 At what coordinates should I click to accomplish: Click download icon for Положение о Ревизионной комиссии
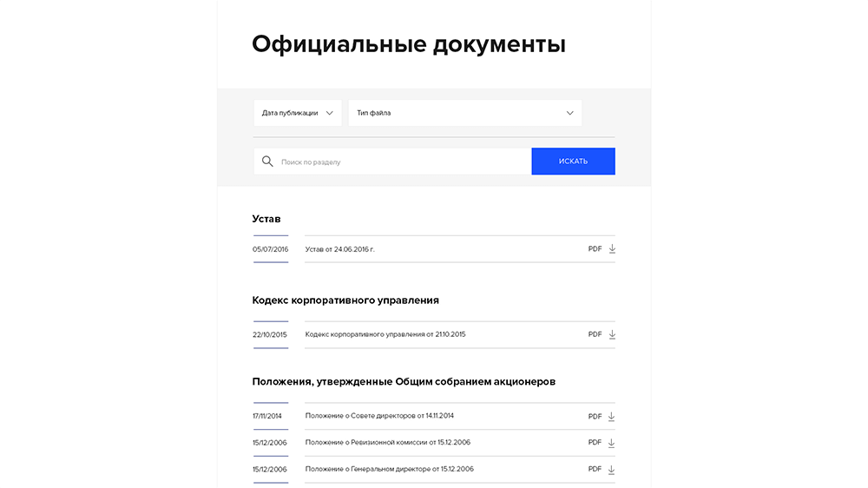coord(611,443)
